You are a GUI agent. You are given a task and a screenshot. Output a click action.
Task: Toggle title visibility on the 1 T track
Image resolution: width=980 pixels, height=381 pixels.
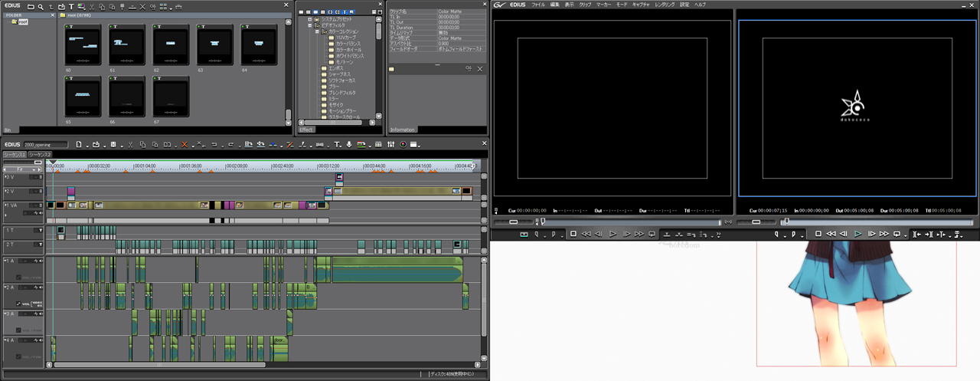(41, 230)
